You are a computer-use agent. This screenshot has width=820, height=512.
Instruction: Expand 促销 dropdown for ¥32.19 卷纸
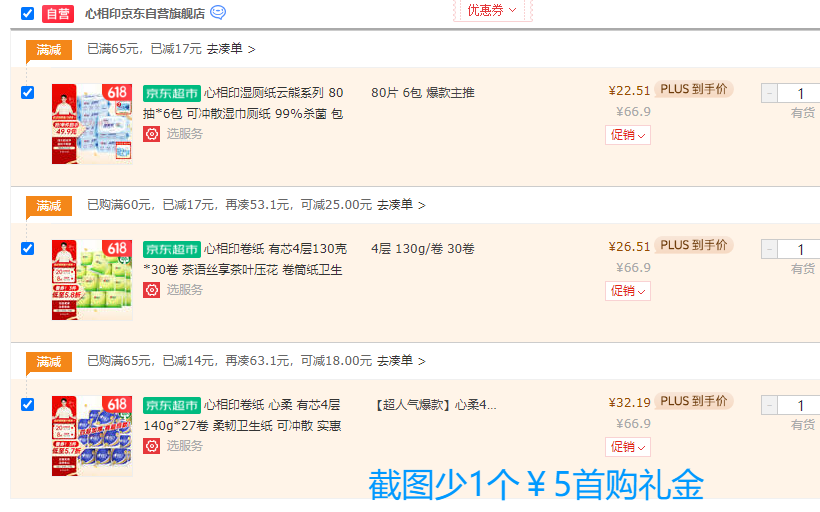[628, 447]
